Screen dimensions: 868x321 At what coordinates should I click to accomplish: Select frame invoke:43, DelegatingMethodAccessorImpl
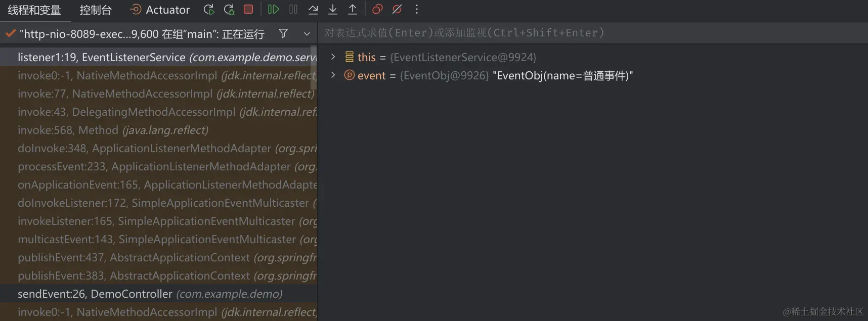(x=158, y=112)
